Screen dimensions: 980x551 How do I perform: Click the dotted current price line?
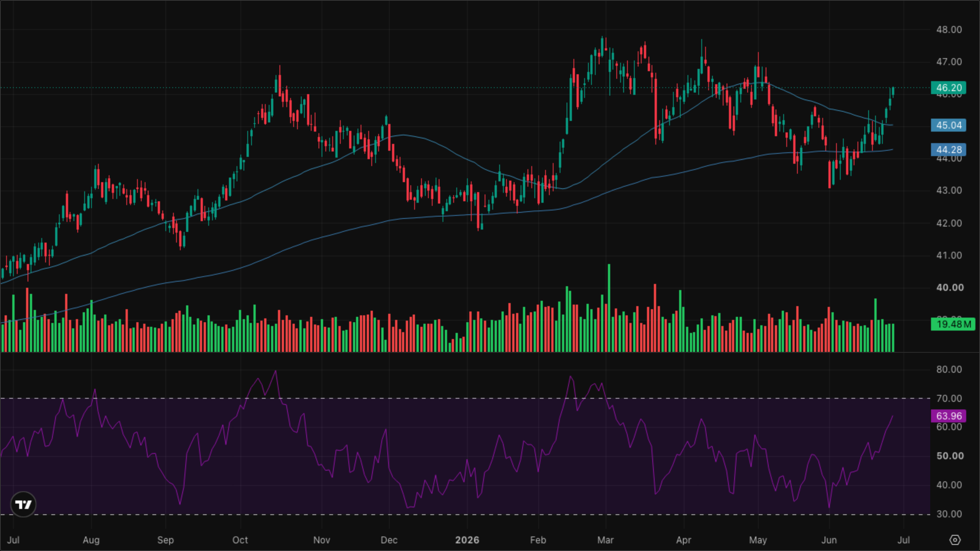(465, 88)
